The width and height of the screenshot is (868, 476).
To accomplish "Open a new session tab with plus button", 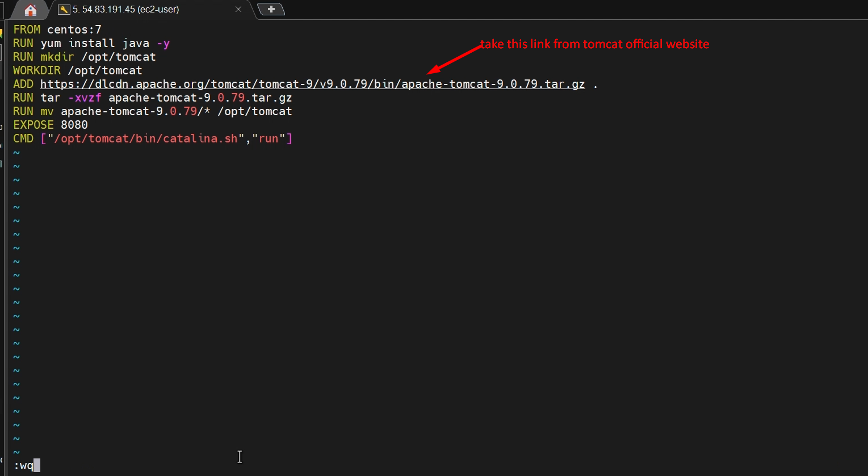I will pos(271,9).
